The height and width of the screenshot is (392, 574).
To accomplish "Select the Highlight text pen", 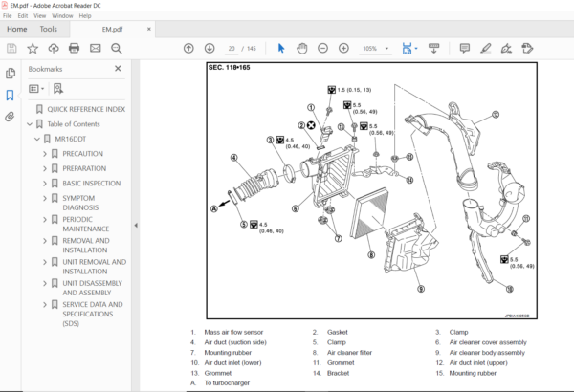I will (x=486, y=49).
